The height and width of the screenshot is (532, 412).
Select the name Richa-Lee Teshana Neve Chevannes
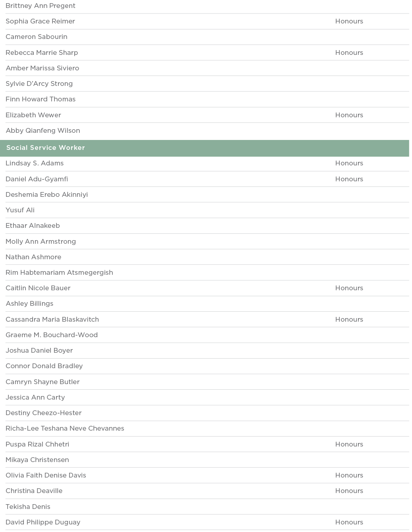click(65, 428)
